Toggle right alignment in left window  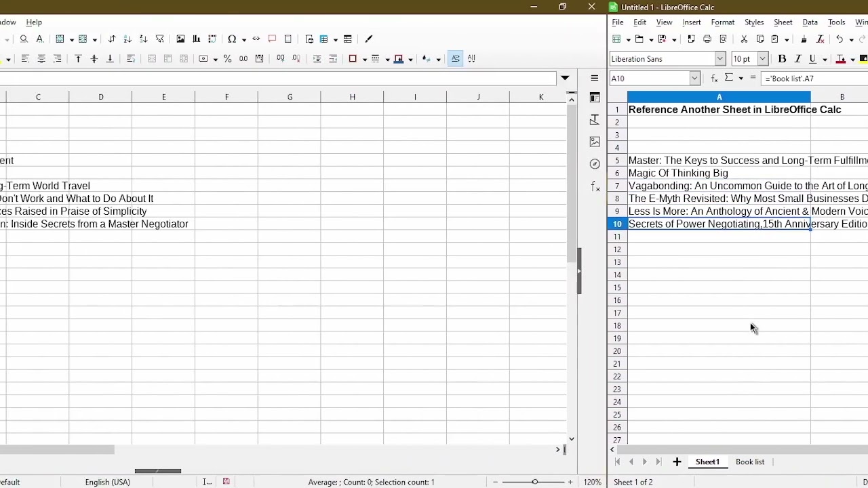57,59
